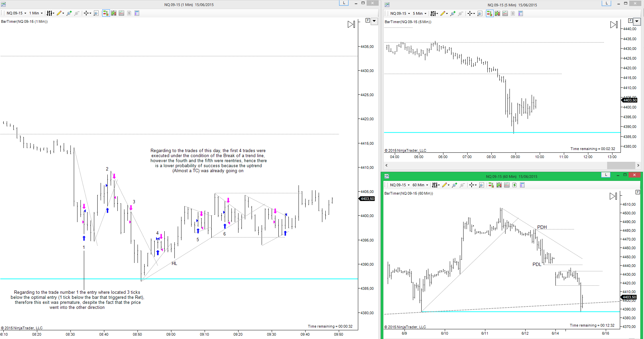The image size is (644, 339).
Task: Open Indicators icon in 60 Min chart
Action: point(507,185)
